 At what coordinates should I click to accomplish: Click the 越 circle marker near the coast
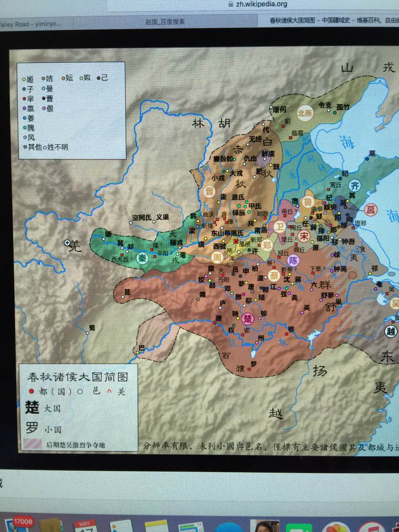(x=391, y=331)
